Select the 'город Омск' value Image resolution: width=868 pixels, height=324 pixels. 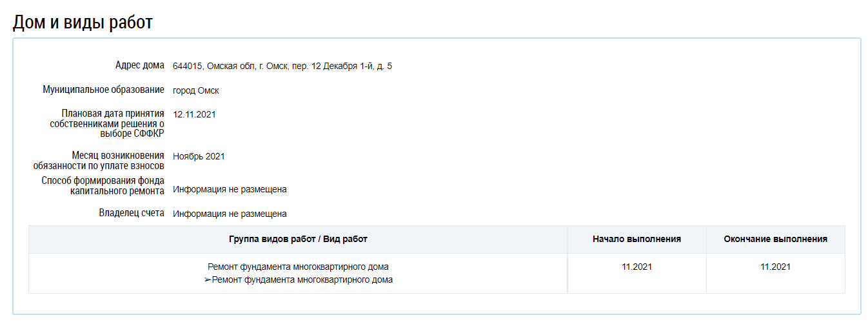(x=196, y=90)
